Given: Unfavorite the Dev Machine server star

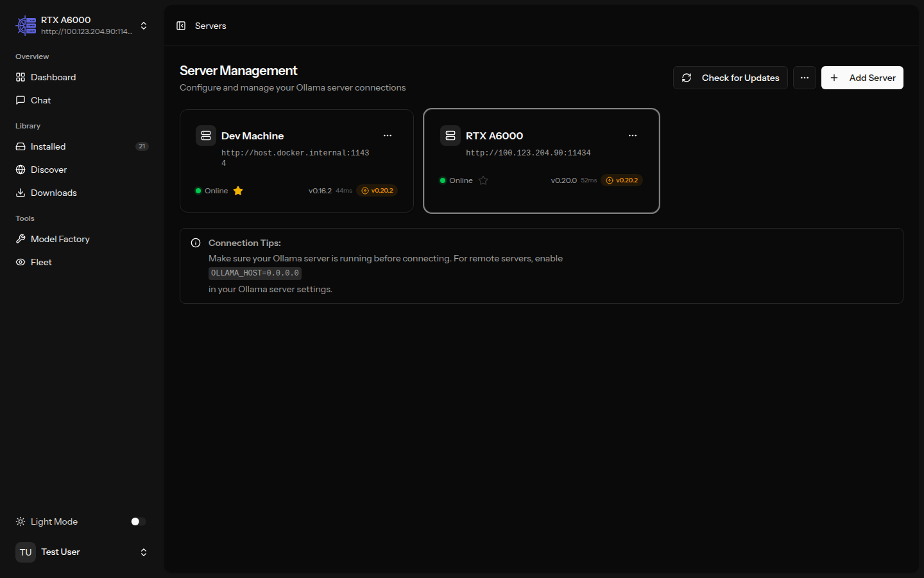Looking at the screenshot, I should click(238, 191).
